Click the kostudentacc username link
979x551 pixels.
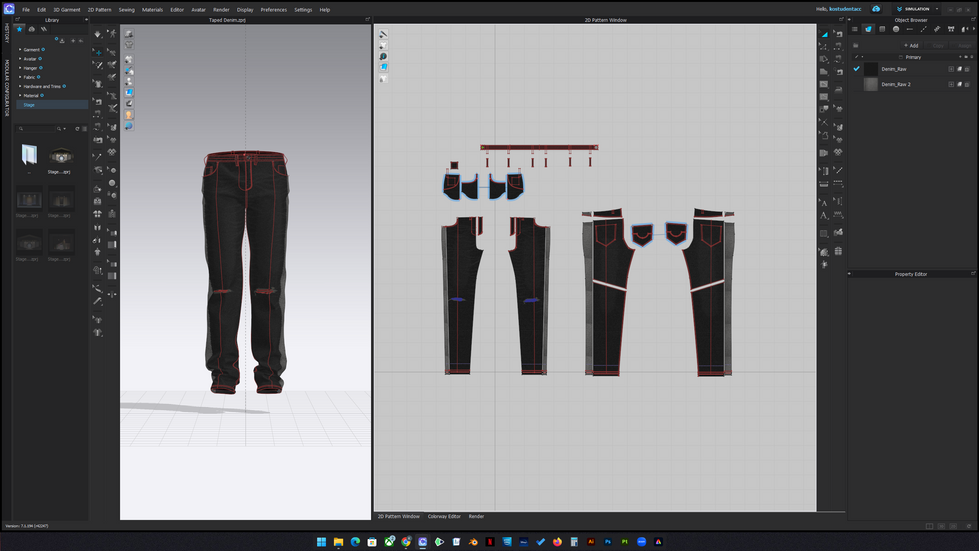pos(845,9)
